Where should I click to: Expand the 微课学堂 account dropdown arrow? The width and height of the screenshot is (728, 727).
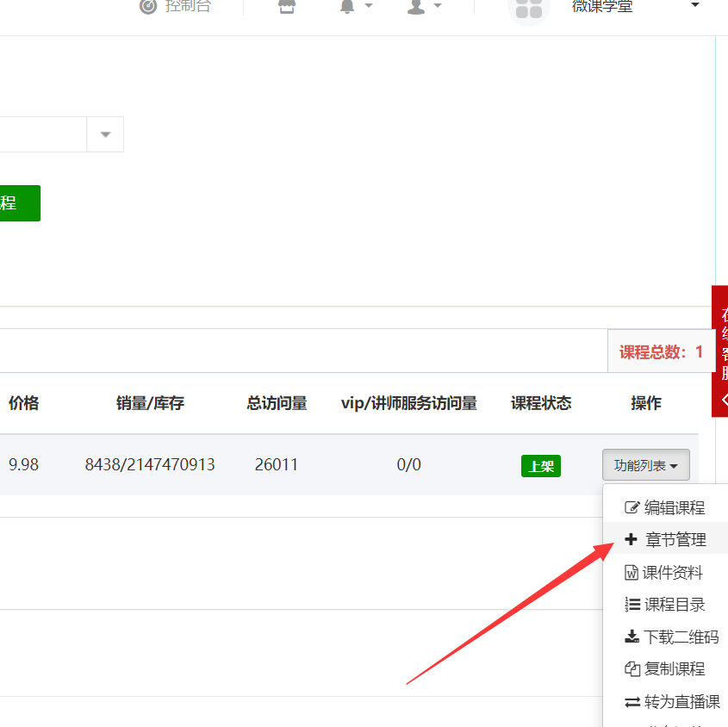click(695, 6)
